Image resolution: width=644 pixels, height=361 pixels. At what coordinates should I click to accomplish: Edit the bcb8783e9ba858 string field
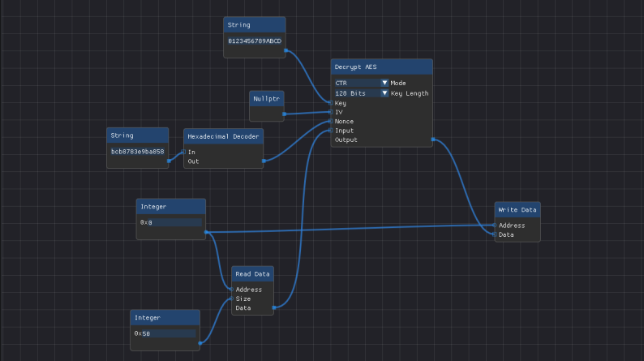[137, 152]
